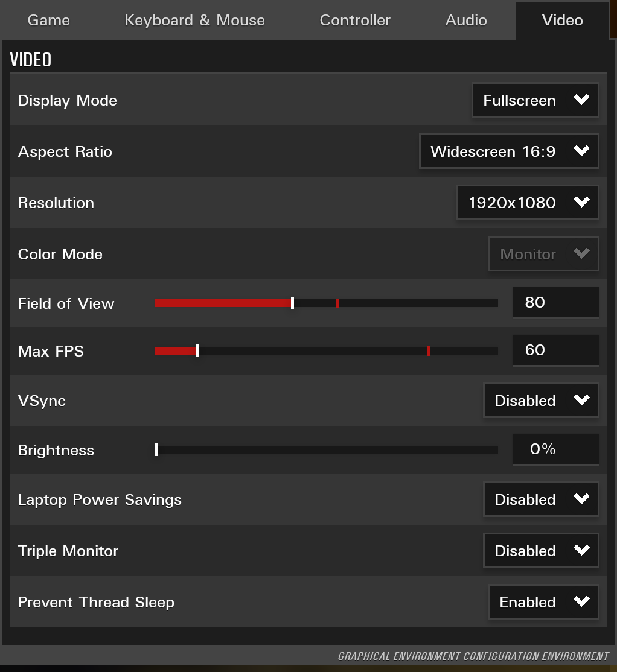
Task: Click the Max FPS slider handle
Action: tap(198, 350)
